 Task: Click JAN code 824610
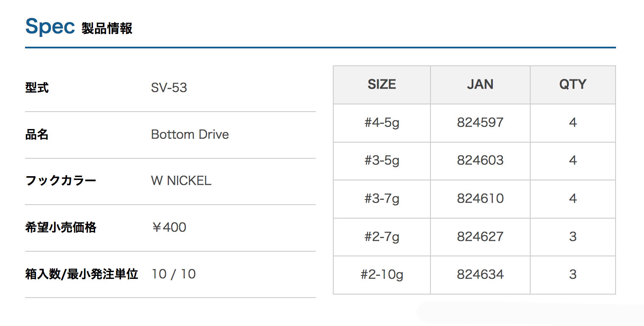pyautogui.click(x=480, y=199)
